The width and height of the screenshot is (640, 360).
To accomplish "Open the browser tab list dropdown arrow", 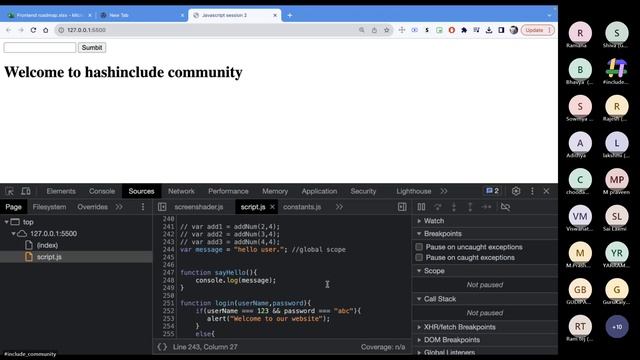I will click(549, 15).
